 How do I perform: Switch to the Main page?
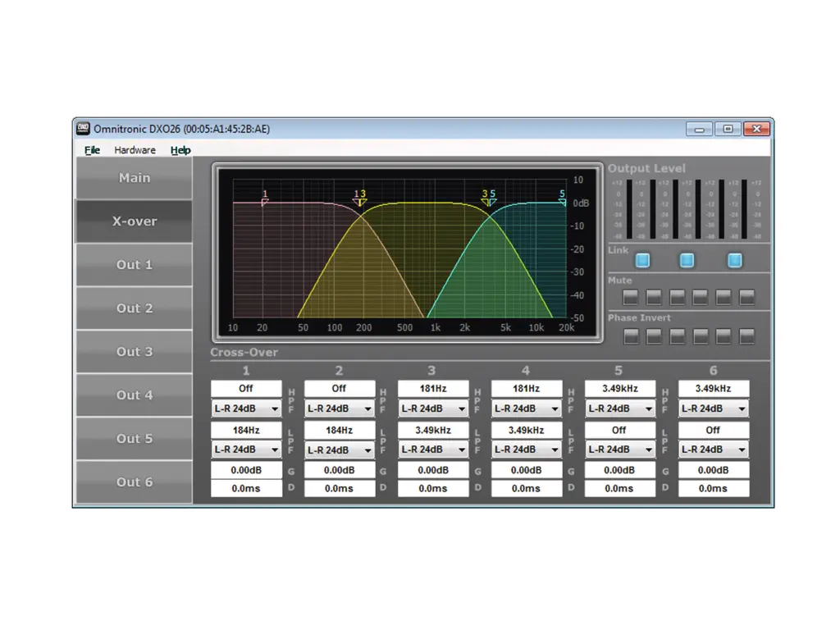coord(135,178)
